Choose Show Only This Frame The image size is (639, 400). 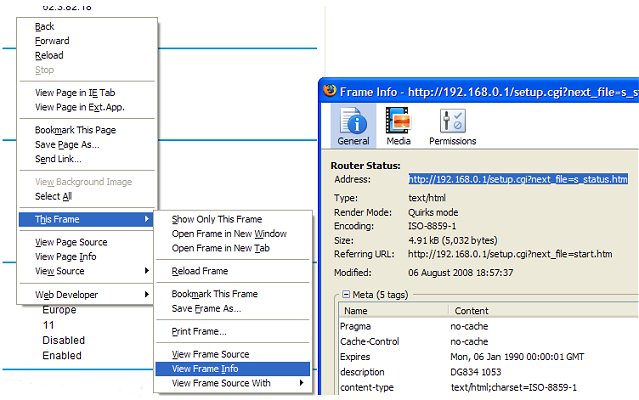(217, 219)
